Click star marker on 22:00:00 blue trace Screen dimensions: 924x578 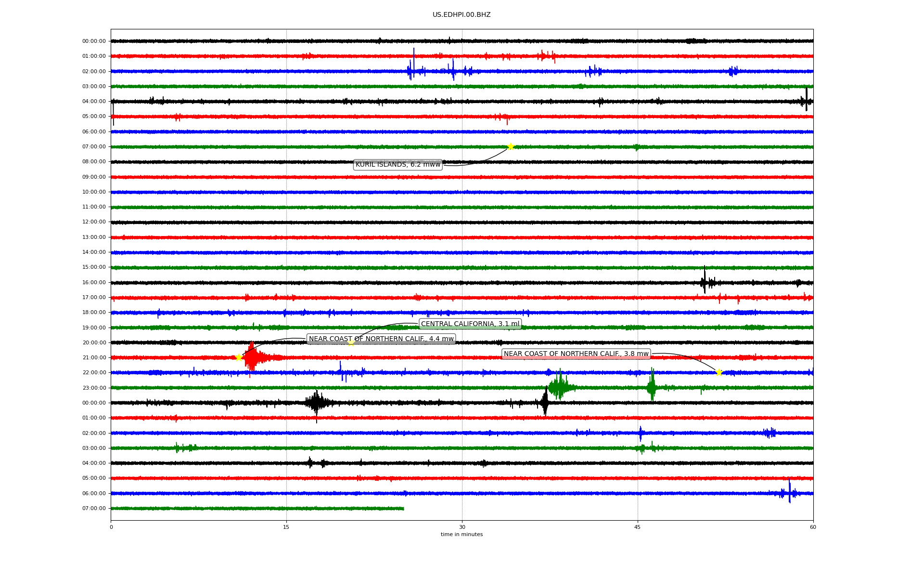click(x=719, y=372)
